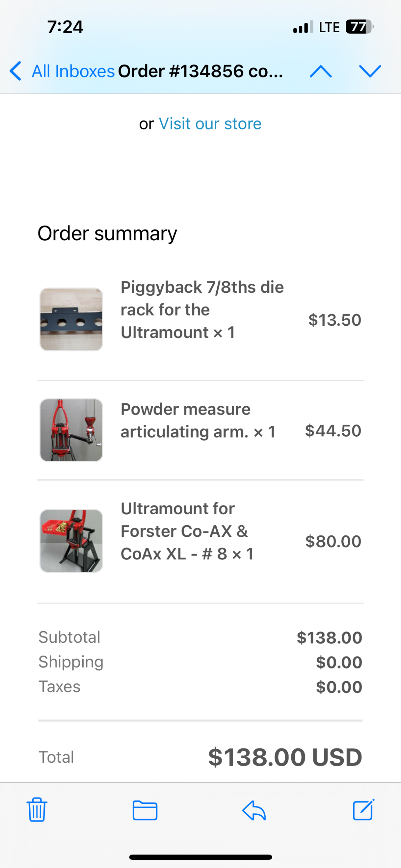Screen dimensions: 401x868
Task: Tap the 7:24 clock in status bar
Action: point(65,27)
